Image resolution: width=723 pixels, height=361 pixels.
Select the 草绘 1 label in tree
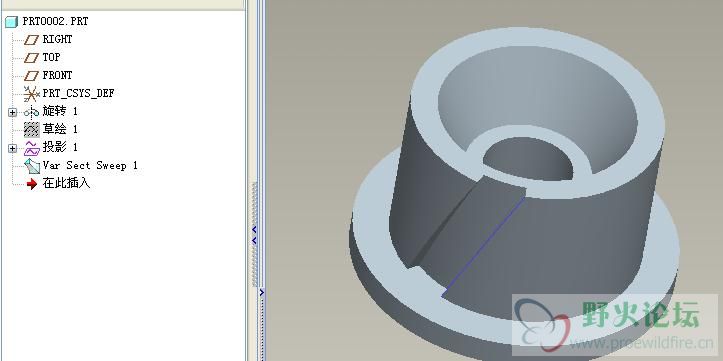pyautogui.click(x=60, y=129)
